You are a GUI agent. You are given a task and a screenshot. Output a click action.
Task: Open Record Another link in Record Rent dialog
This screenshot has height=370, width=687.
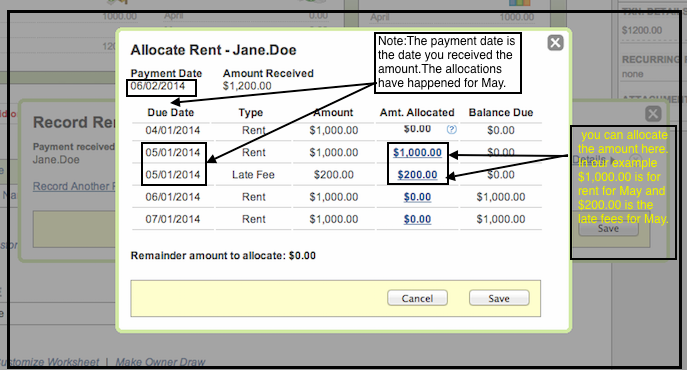click(74, 186)
